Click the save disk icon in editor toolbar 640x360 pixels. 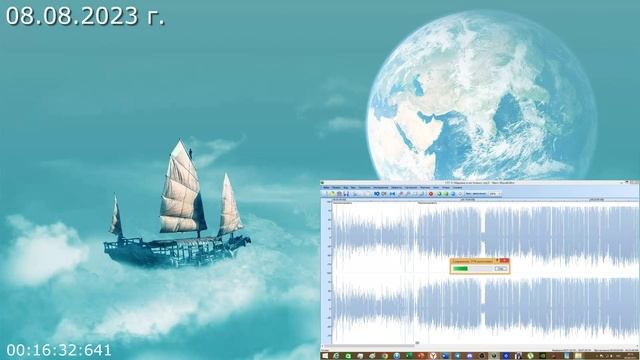pyautogui.click(x=346, y=194)
